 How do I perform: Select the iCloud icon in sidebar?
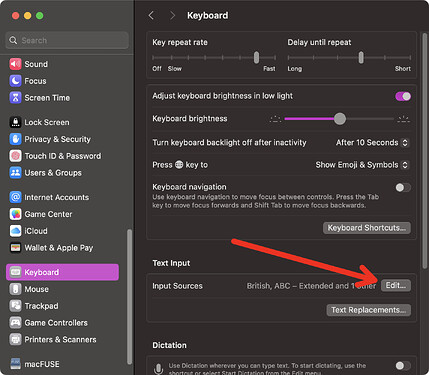click(x=15, y=231)
